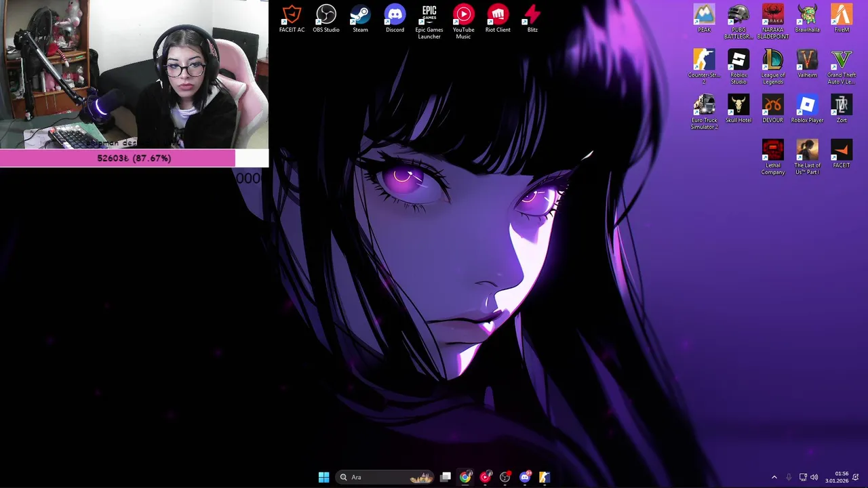
Task: Select the FACEIT desktop icon beside Last of Us
Action: coord(842,154)
